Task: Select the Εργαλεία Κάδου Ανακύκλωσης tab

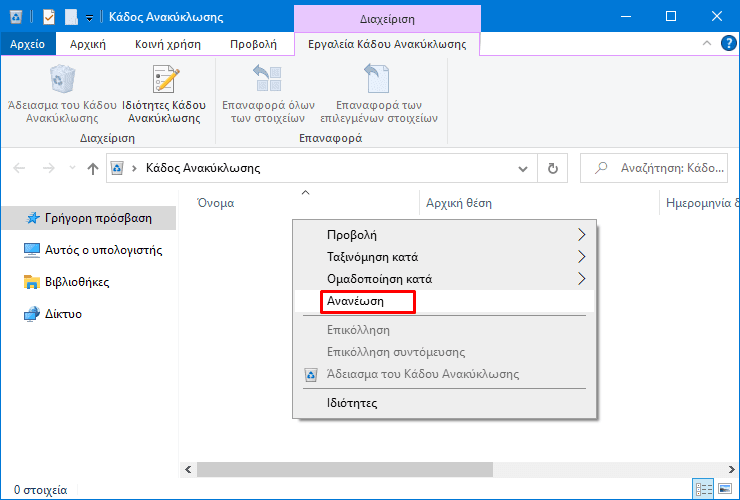Action: tap(387, 44)
